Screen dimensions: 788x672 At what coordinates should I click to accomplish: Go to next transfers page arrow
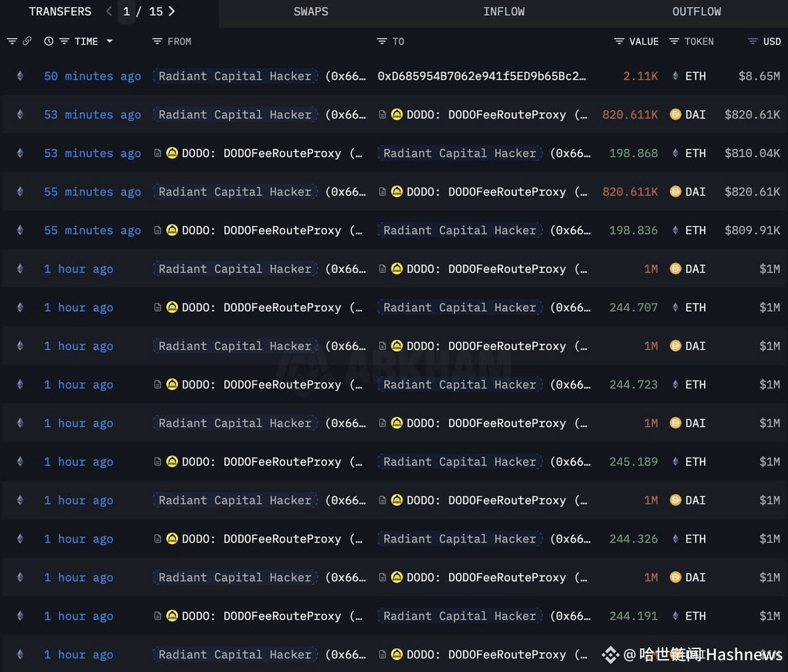tap(171, 11)
